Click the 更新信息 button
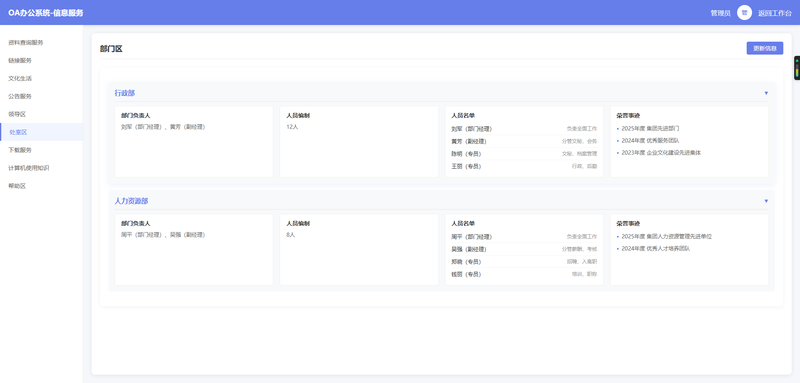This screenshot has height=383, width=800. coord(764,48)
